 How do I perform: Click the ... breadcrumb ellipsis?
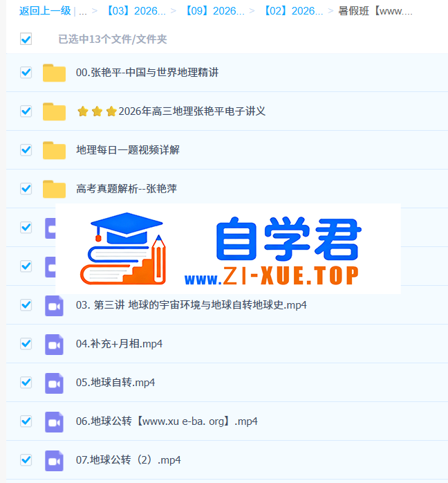pyautogui.click(x=83, y=12)
